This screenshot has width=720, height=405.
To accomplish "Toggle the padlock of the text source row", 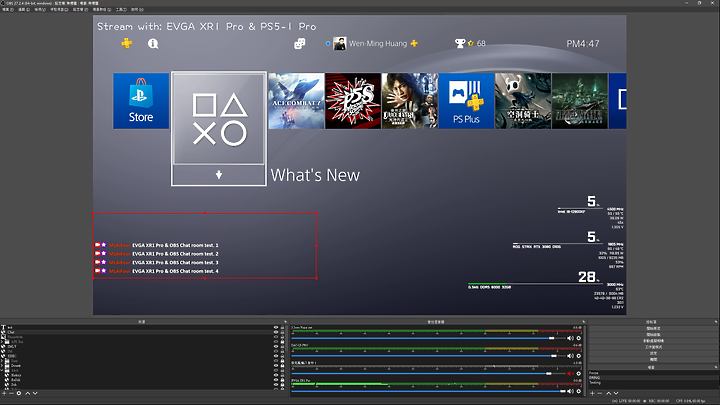I will (x=282, y=327).
